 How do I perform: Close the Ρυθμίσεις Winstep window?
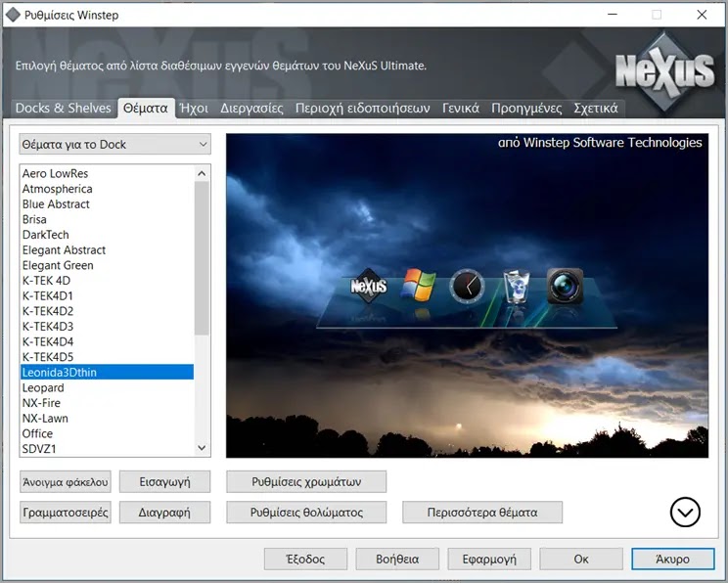pyautogui.click(x=702, y=15)
